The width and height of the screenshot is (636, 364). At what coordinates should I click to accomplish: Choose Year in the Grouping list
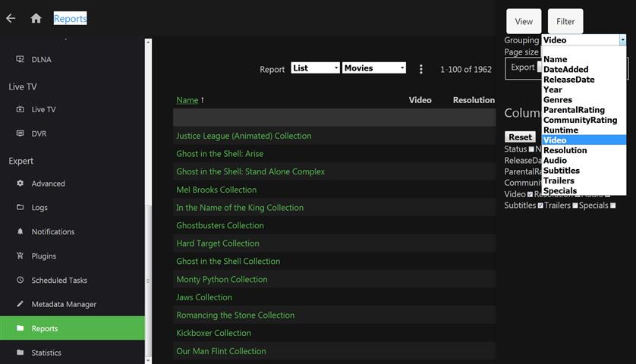point(584,89)
